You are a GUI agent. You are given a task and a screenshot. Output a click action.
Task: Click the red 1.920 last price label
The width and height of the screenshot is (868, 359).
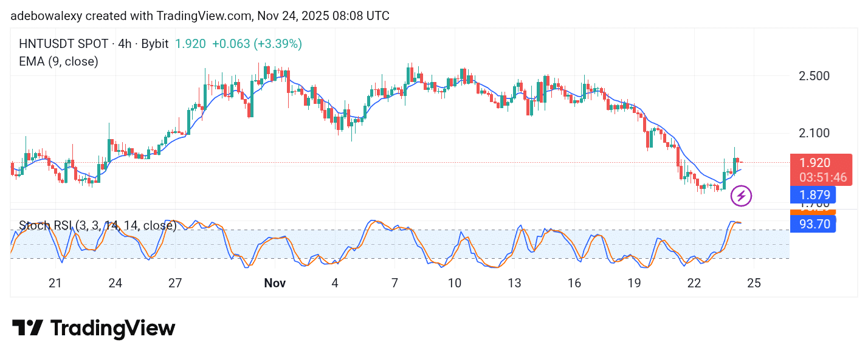coord(816,163)
